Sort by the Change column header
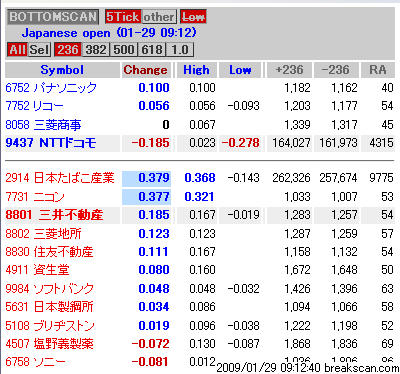The width and height of the screenshot is (400, 374). (146, 70)
